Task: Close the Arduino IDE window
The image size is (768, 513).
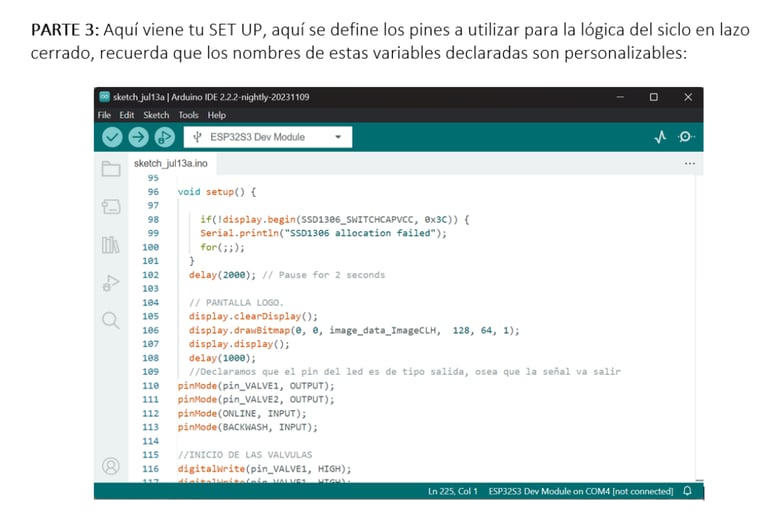Action: (688, 97)
